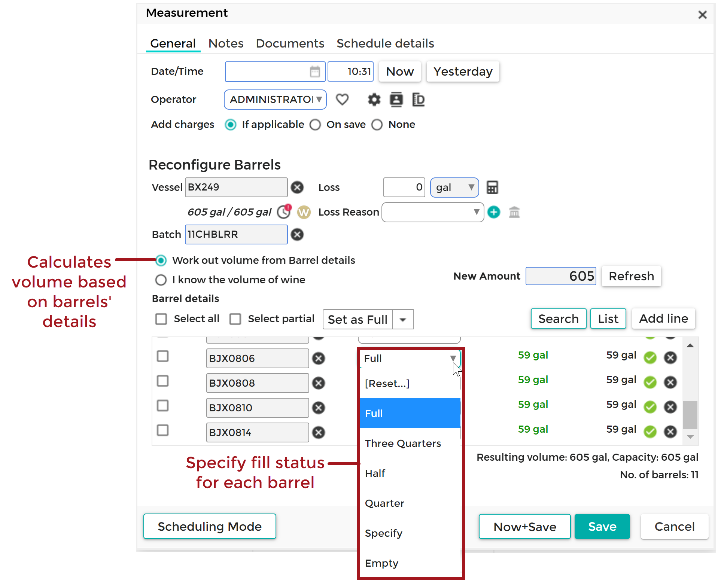Enable the Select all checkbox
The width and height of the screenshot is (718, 588).
(161, 319)
